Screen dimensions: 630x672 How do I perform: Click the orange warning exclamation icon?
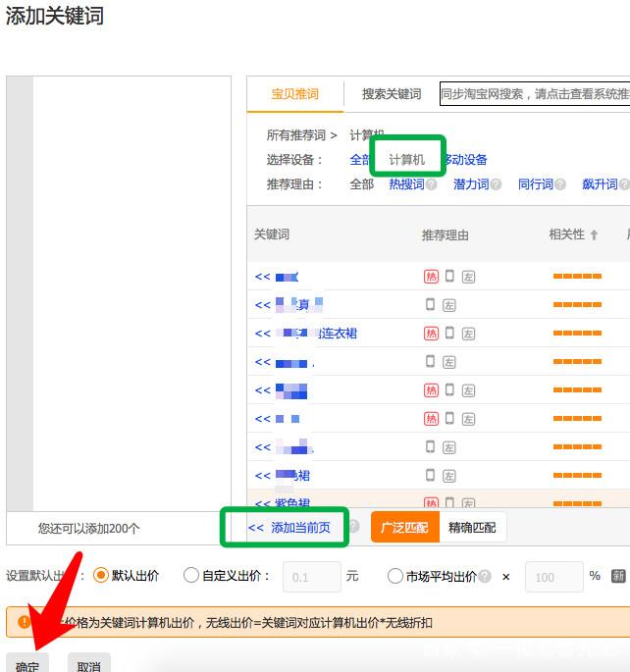point(24,621)
